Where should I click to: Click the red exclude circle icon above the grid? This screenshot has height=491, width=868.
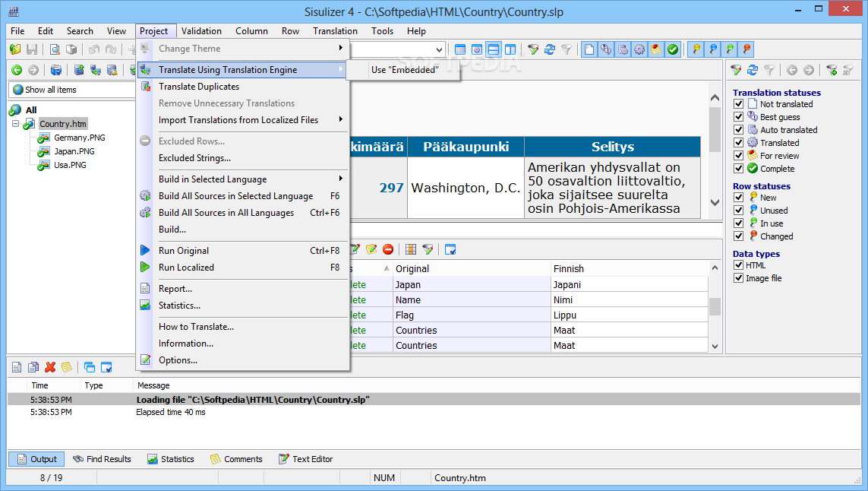point(388,249)
